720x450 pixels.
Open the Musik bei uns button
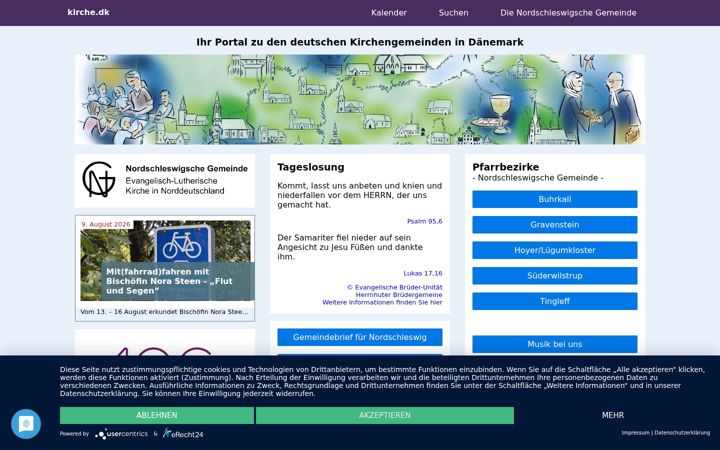pos(555,344)
